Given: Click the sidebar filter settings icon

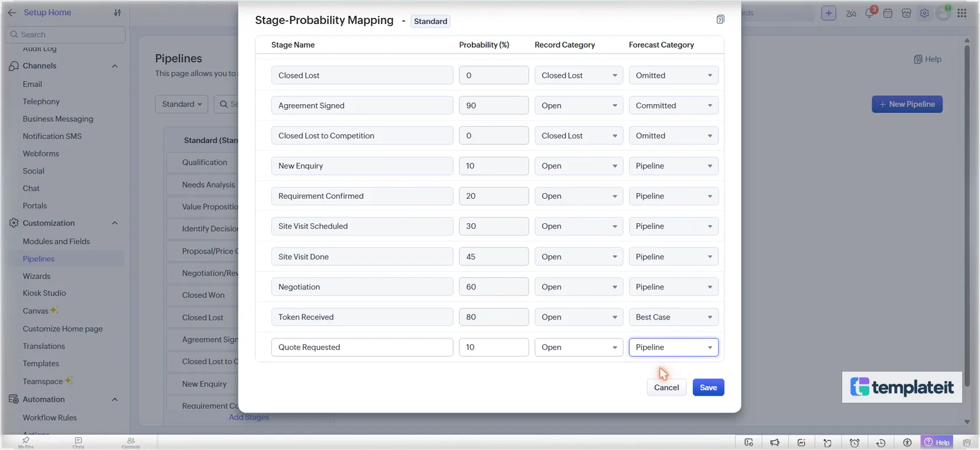Looking at the screenshot, I should [118, 12].
